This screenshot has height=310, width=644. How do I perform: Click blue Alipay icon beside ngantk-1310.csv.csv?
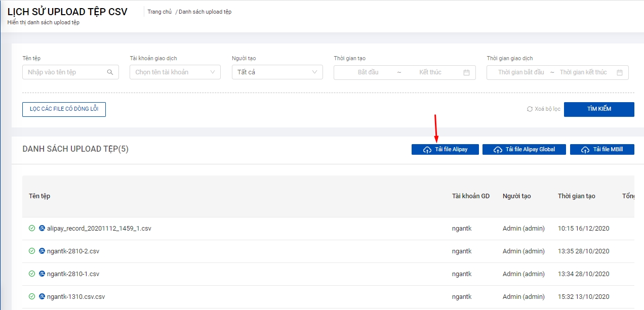(x=42, y=296)
